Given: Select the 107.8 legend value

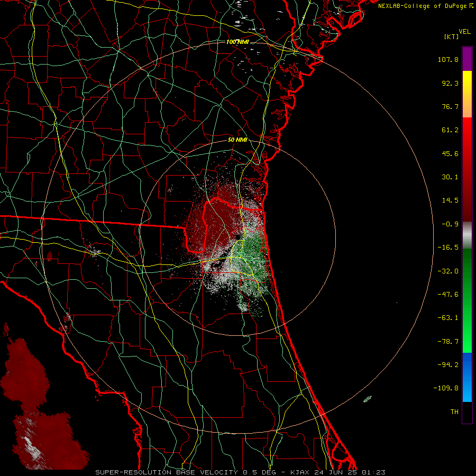Looking at the screenshot, I should click(448, 59).
